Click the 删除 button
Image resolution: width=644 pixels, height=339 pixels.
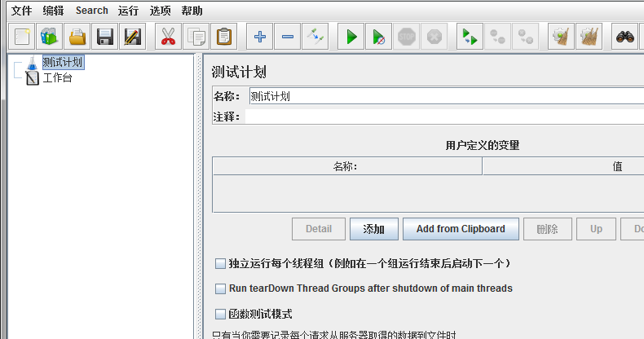coord(548,229)
